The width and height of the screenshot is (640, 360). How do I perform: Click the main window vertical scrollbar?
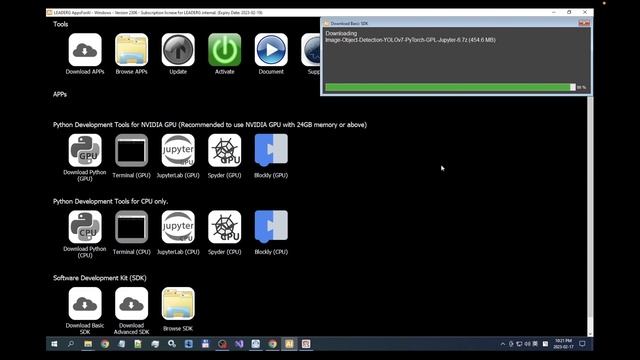590,208
